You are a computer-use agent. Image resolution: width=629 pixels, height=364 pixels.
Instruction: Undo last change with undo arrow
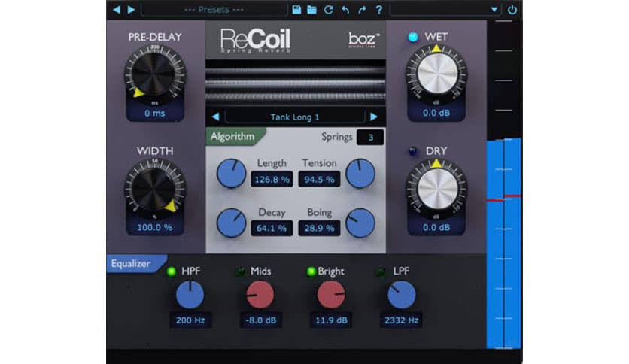[345, 10]
